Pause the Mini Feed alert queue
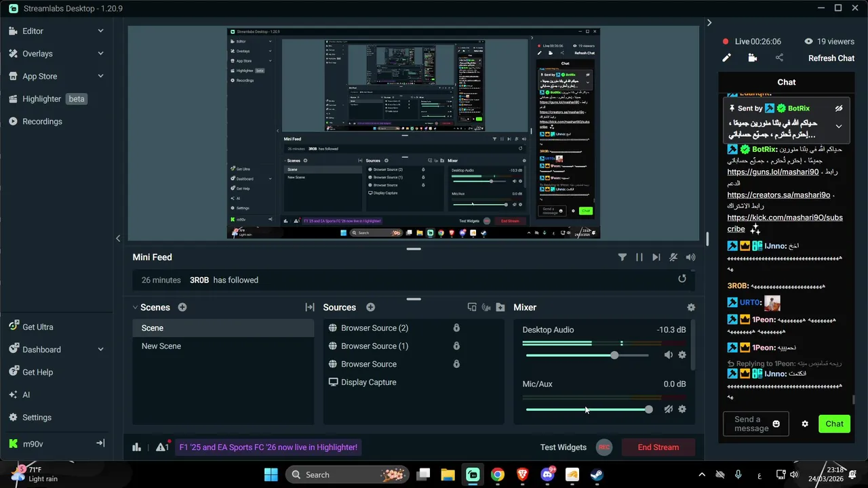This screenshot has width=868, height=488. [639, 257]
